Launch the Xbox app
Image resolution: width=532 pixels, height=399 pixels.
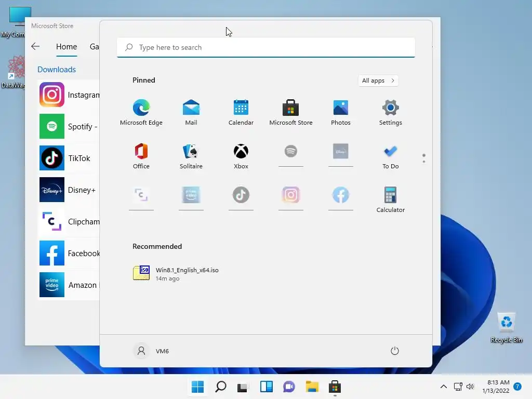(241, 156)
